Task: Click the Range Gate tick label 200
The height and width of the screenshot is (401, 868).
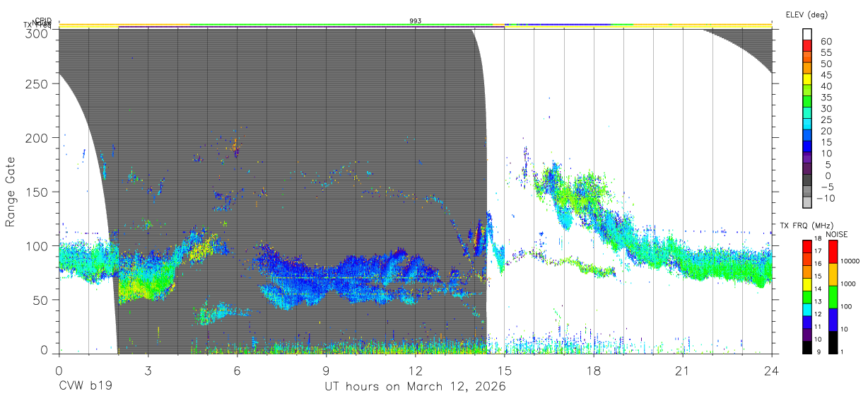Action: click(37, 137)
